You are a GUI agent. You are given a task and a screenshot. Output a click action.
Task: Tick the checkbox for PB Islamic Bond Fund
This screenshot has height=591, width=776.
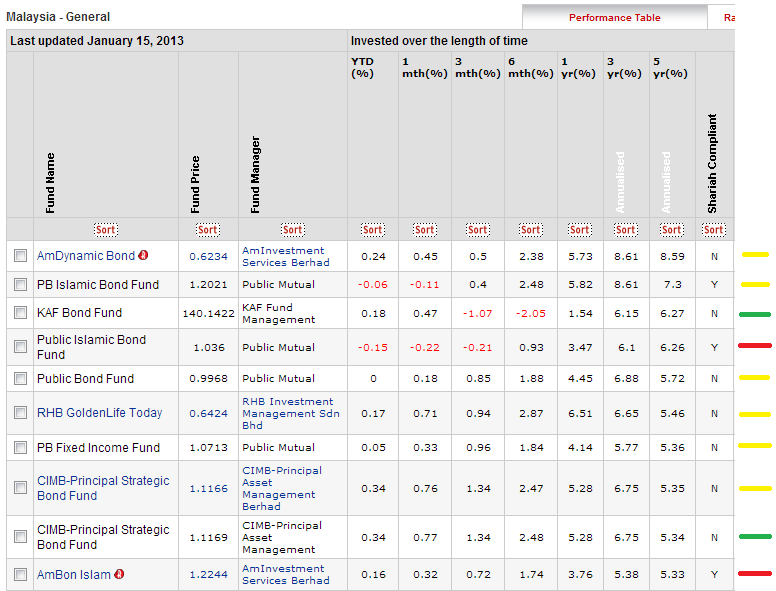pyautogui.click(x=20, y=285)
